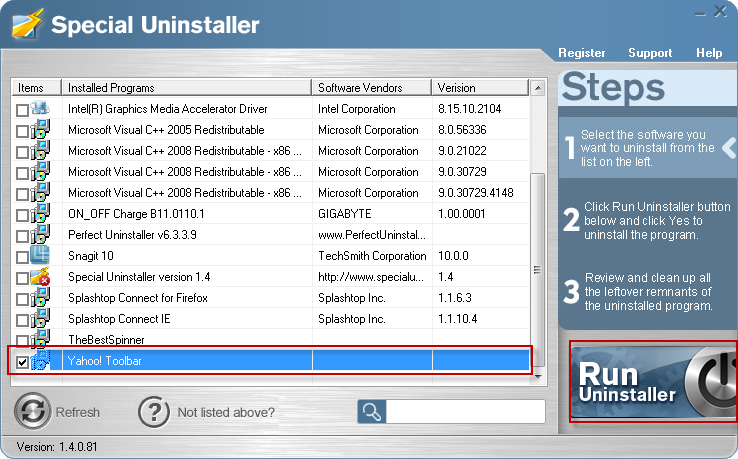738x459 pixels.
Task: Sort by Software Vendors column header
Action: (371, 88)
